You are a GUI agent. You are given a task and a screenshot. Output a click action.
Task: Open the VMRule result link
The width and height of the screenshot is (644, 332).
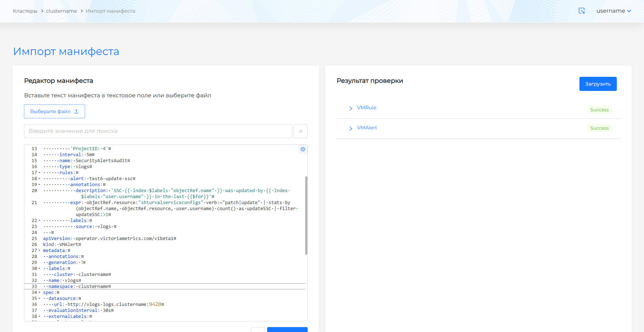coord(366,107)
